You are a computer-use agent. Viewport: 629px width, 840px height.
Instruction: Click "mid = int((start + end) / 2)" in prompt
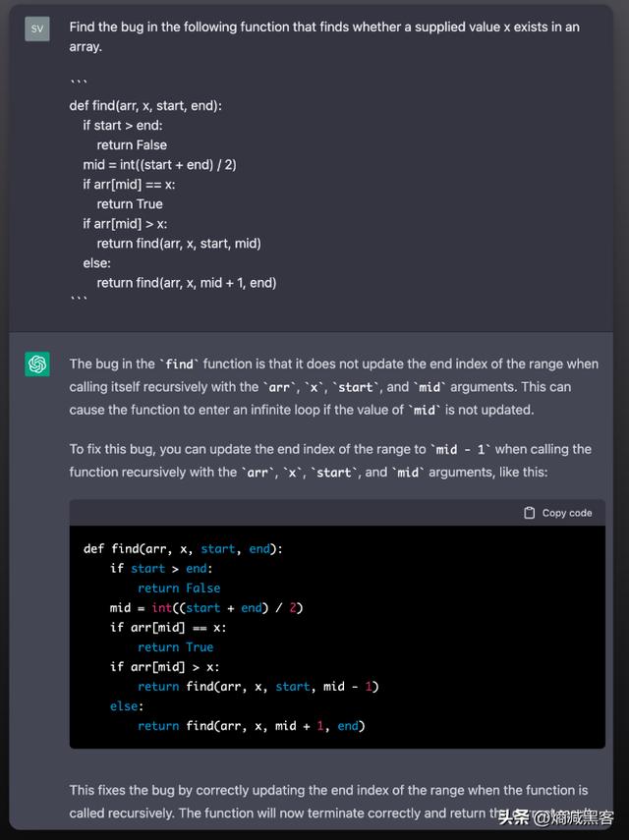click(x=159, y=164)
